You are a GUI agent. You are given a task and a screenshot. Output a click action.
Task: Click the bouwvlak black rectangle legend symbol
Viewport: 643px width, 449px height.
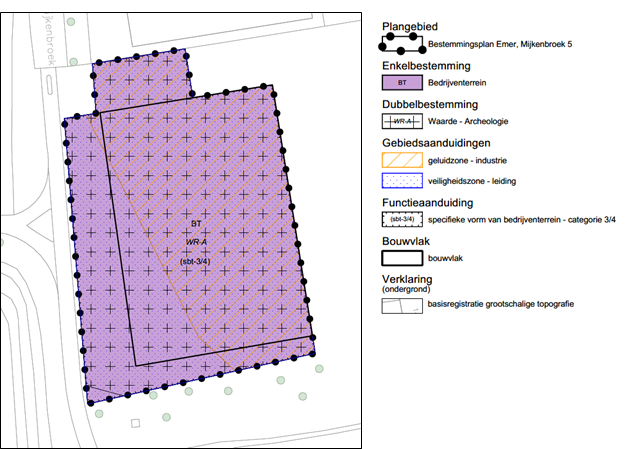(402, 258)
